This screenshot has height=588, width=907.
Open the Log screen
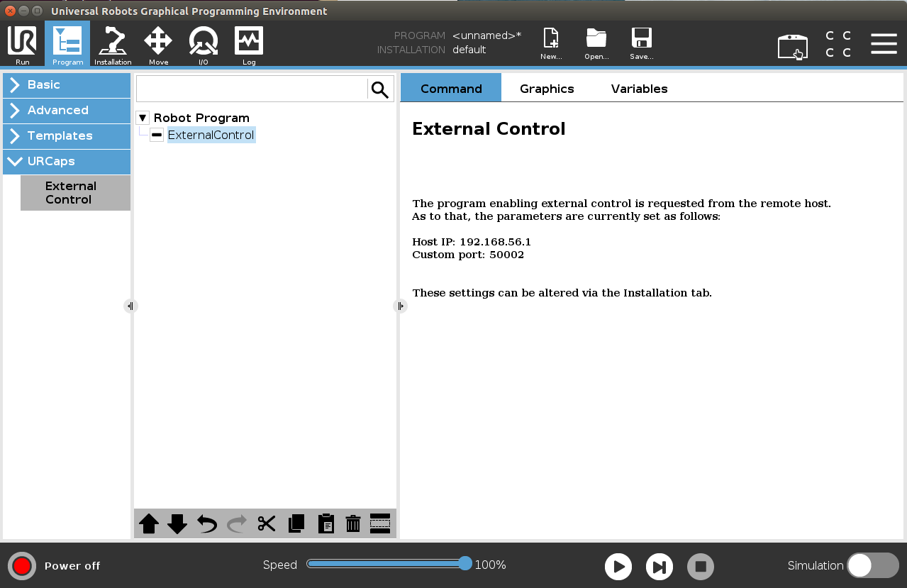click(x=248, y=44)
